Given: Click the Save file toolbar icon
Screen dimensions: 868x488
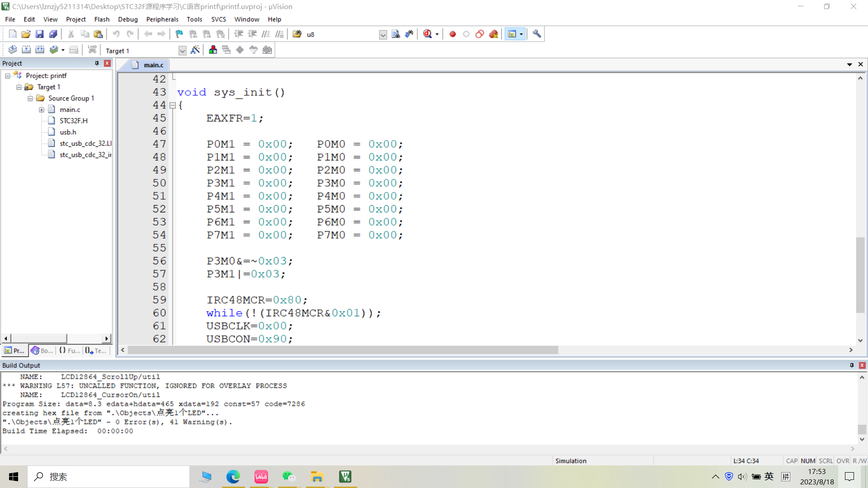Looking at the screenshot, I should tap(39, 34).
